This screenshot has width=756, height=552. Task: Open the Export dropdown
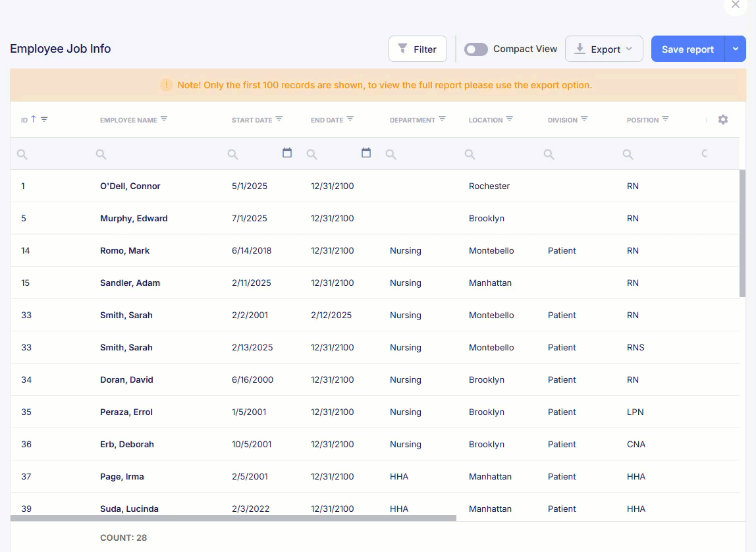coord(604,49)
